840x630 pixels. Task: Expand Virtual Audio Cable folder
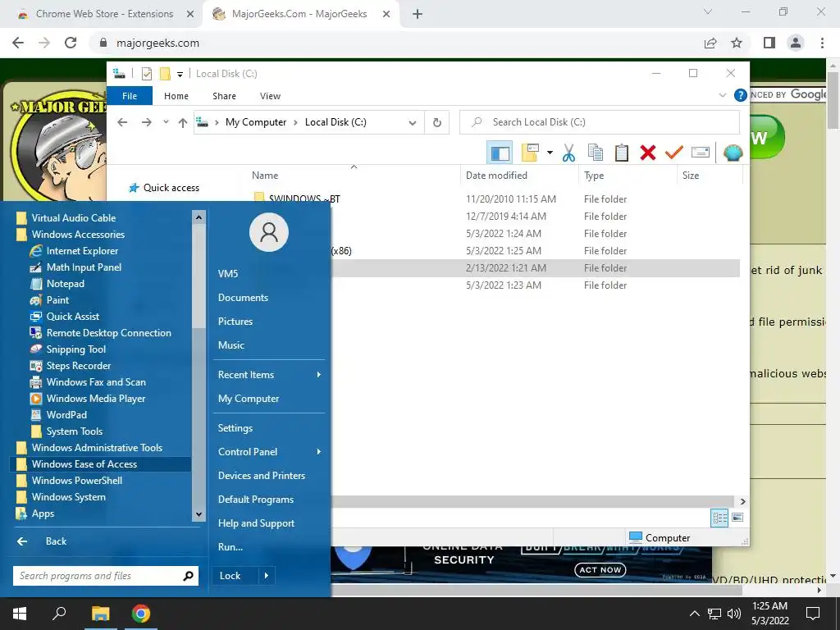click(73, 218)
